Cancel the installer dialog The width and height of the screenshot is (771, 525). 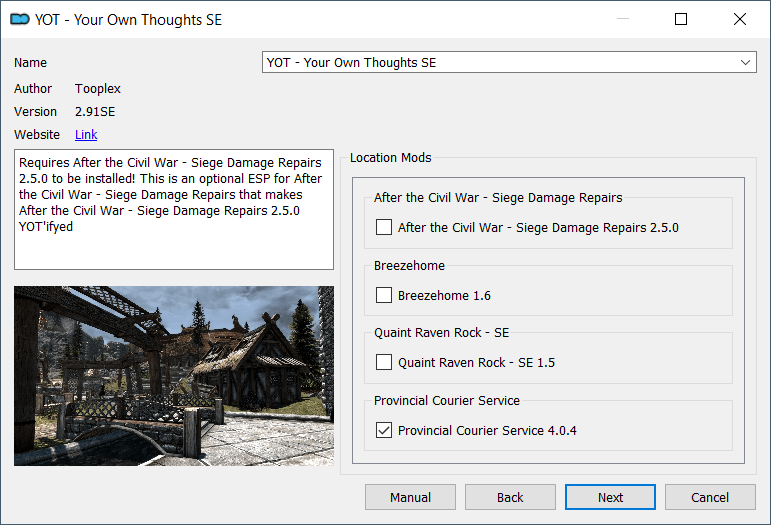pyautogui.click(x=710, y=497)
